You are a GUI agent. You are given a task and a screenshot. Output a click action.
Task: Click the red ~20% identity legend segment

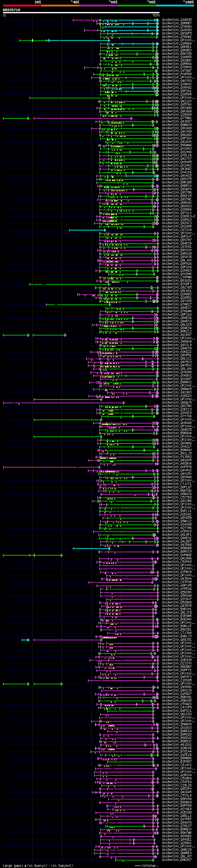coord(22,6)
